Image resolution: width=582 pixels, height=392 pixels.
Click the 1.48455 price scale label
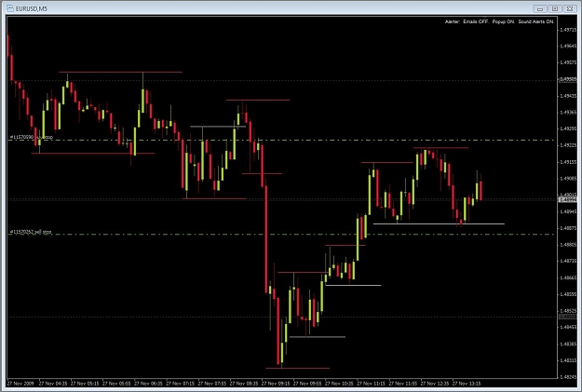pyautogui.click(x=568, y=328)
